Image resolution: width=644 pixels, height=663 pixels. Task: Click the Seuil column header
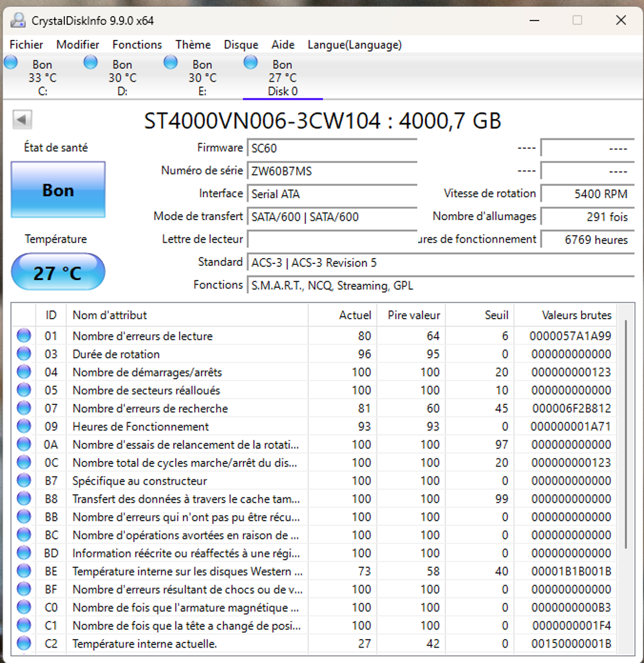479,315
